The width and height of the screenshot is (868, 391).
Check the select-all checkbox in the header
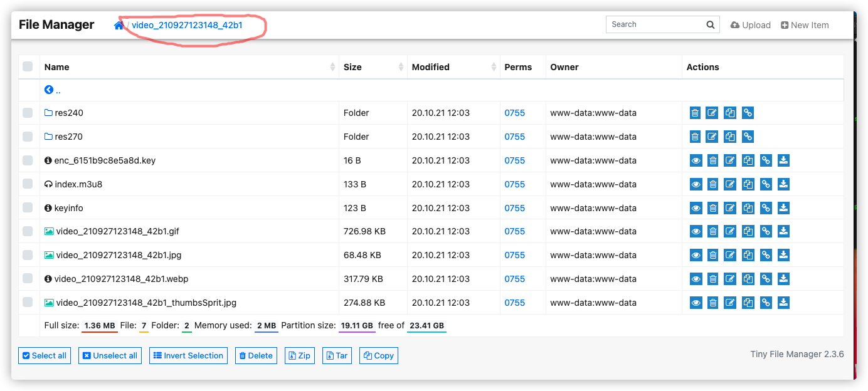click(27, 66)
